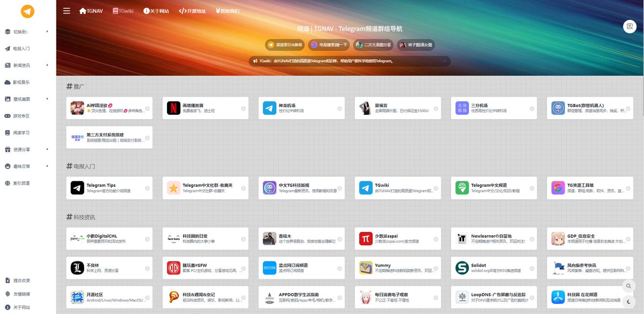This screenshot has height=314, width=644.
Task: Open the 少数派sspai card icon
Action: (x=366, y=238)
